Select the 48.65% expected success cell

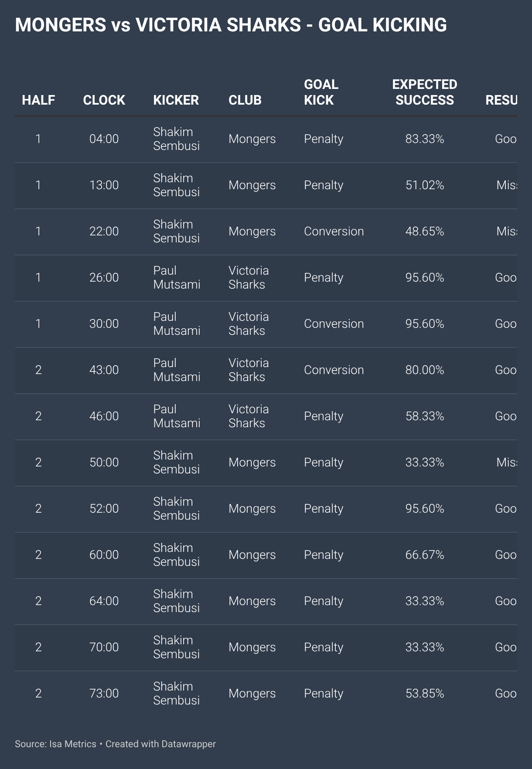click(x=425, y=231)
